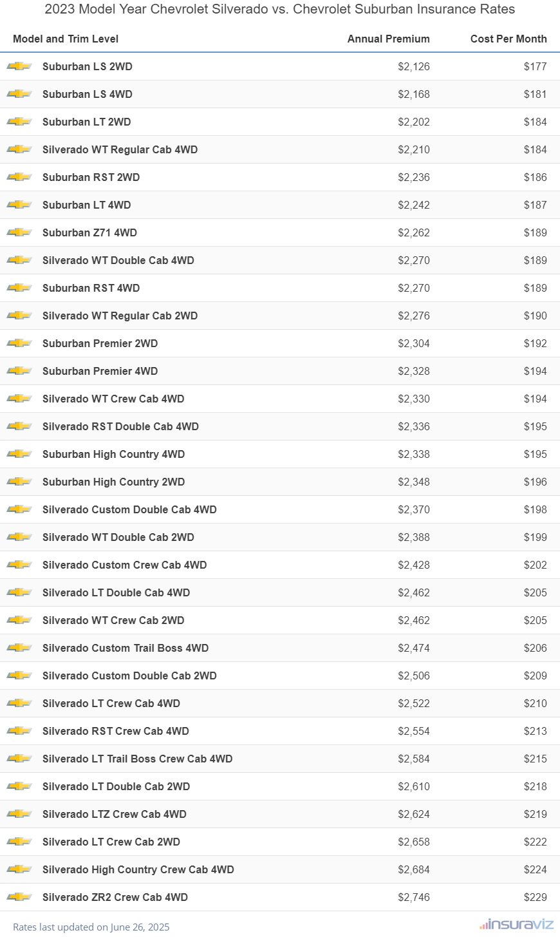Click the logo next to Suburban High Country 2WD

[19, 482]
